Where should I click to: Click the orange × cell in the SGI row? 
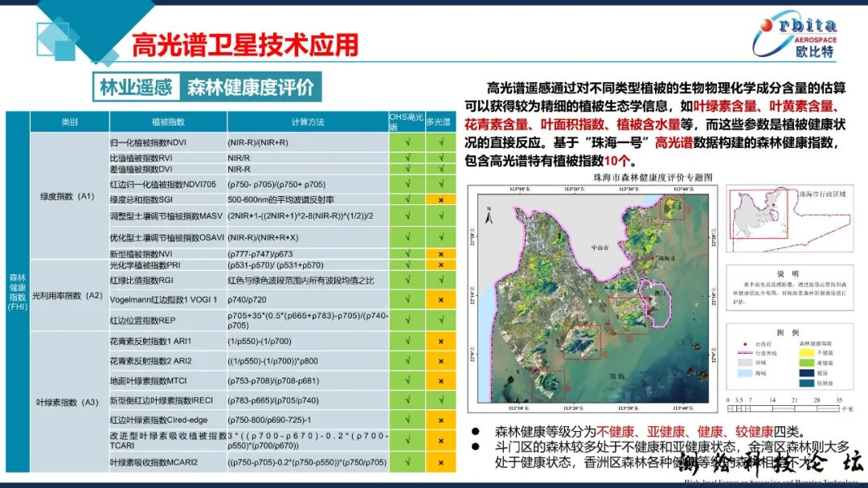coord(440,199)
